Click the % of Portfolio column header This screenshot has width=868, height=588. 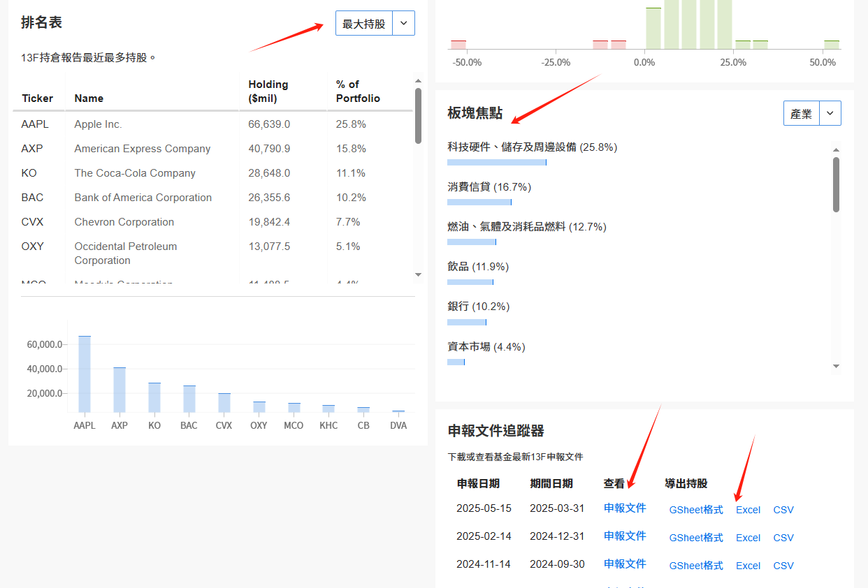(x=358, y=91)
